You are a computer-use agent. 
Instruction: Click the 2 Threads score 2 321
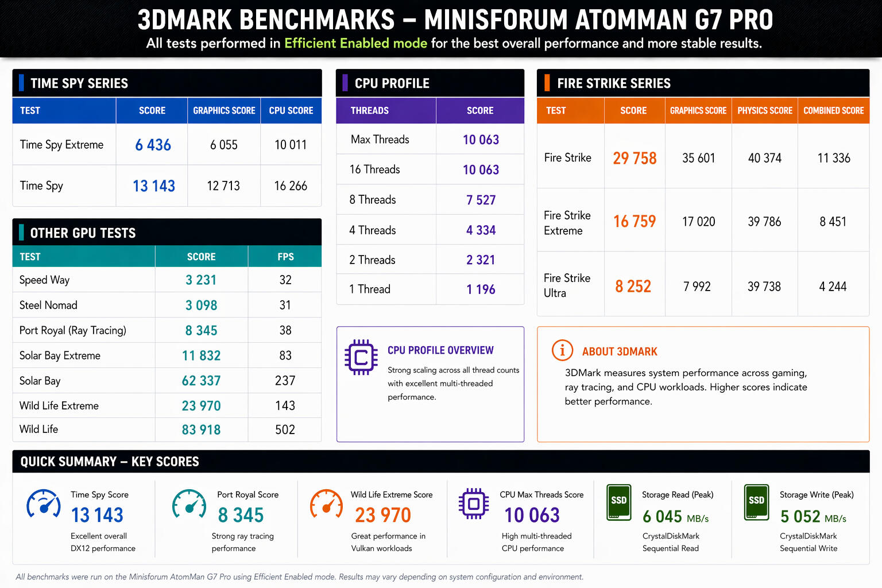(x=481, y=260)
